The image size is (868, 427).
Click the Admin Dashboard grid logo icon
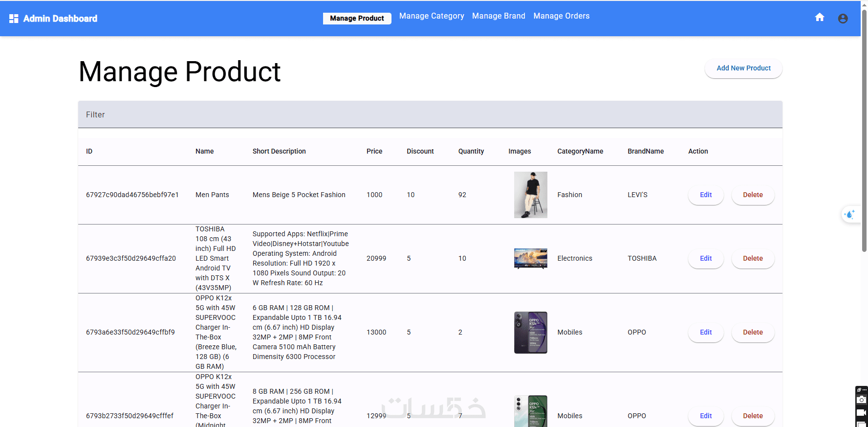tap(14, 19)
